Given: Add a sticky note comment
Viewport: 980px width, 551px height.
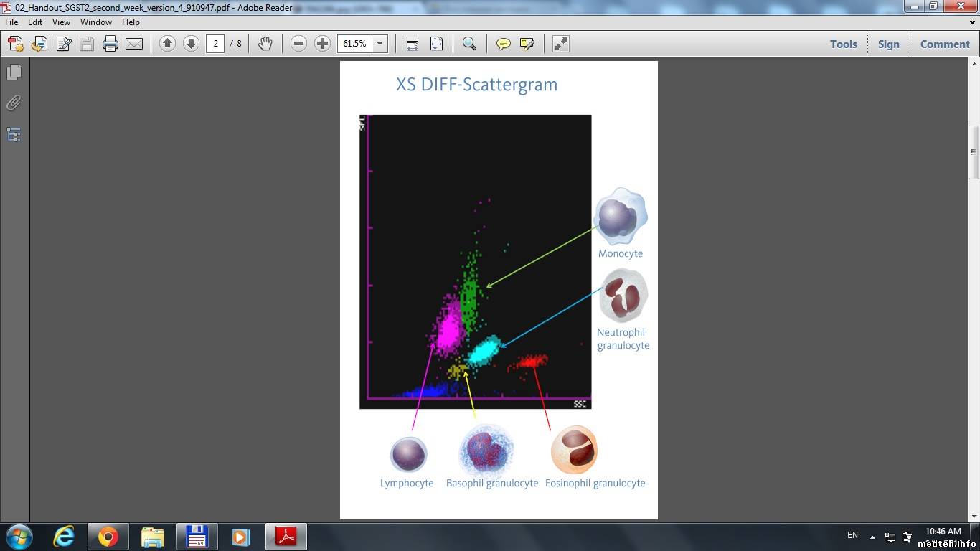Looking at the screenshot, I should (504, 44).
